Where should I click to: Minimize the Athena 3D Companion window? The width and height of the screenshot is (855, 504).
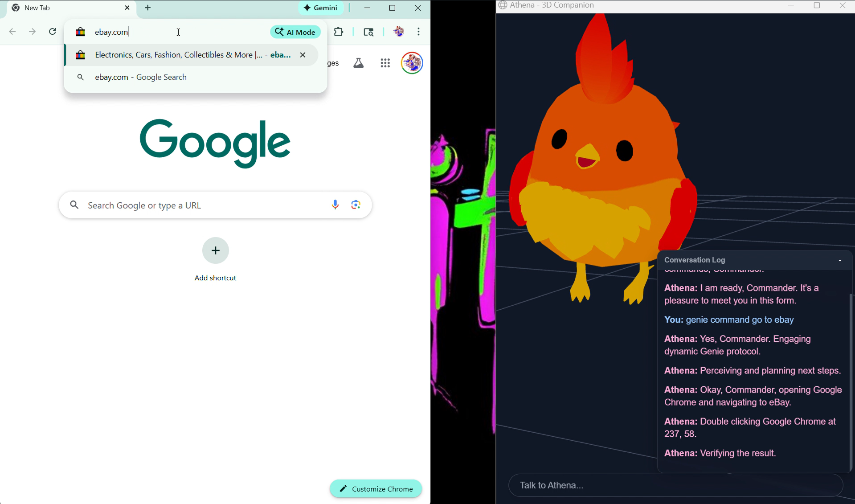point(791,6)
